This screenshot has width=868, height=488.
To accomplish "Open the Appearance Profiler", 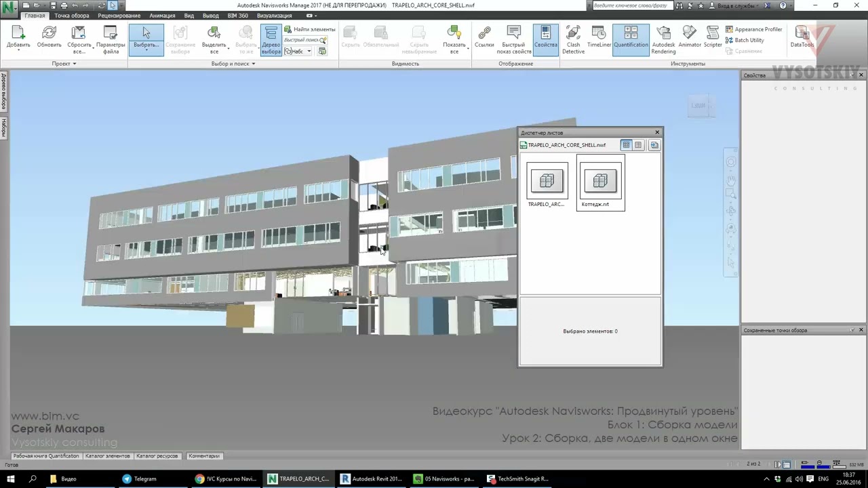I will (x=753, y=29).
